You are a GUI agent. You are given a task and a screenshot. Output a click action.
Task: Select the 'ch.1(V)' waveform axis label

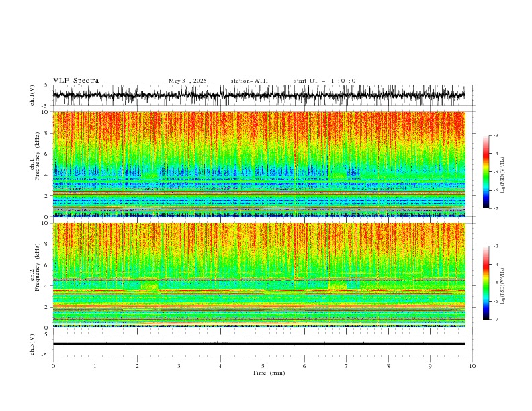(x=32, y=95)
